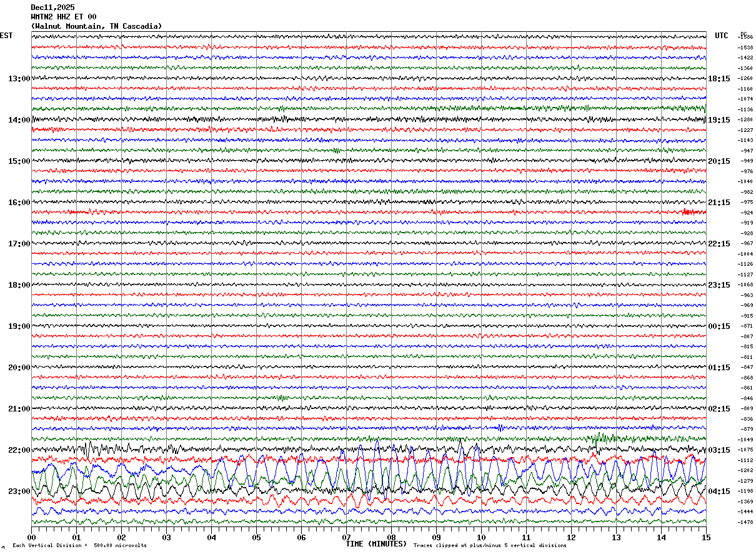Viewport: 756px width, 554px height.
Task: Click the 20:00 EST time label
Action: 19,368
